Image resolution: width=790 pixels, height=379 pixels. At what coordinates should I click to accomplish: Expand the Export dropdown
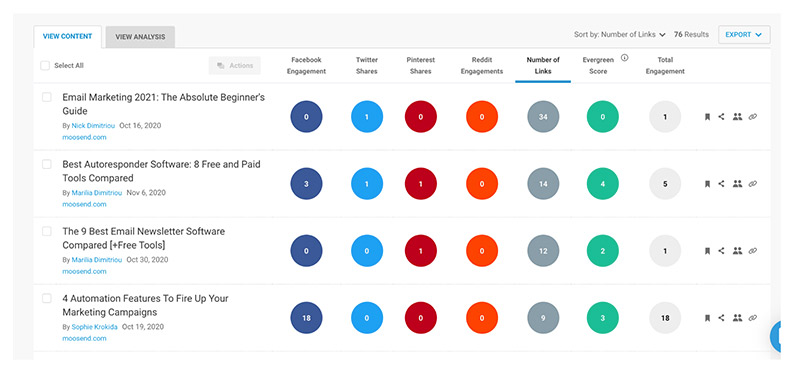[x=744, y=35]
